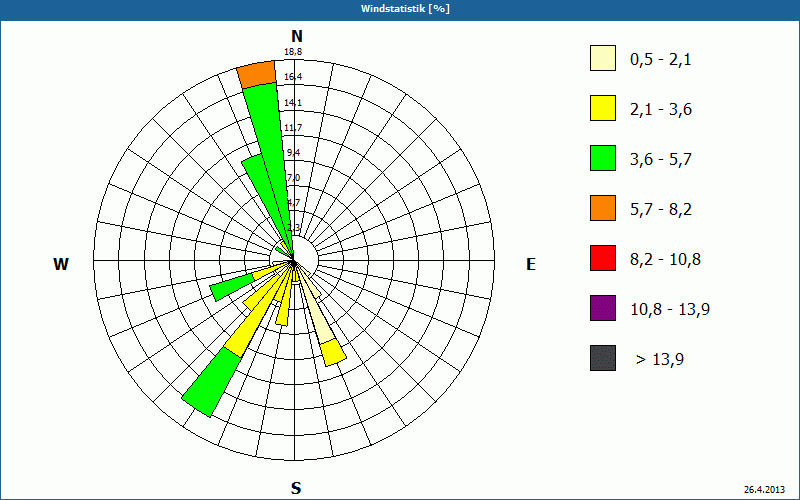The image size is (800, 500).
Task: Click the dark gray > 13,9 legend swatch
Action: pyautogui.click(x=603, y=358)
